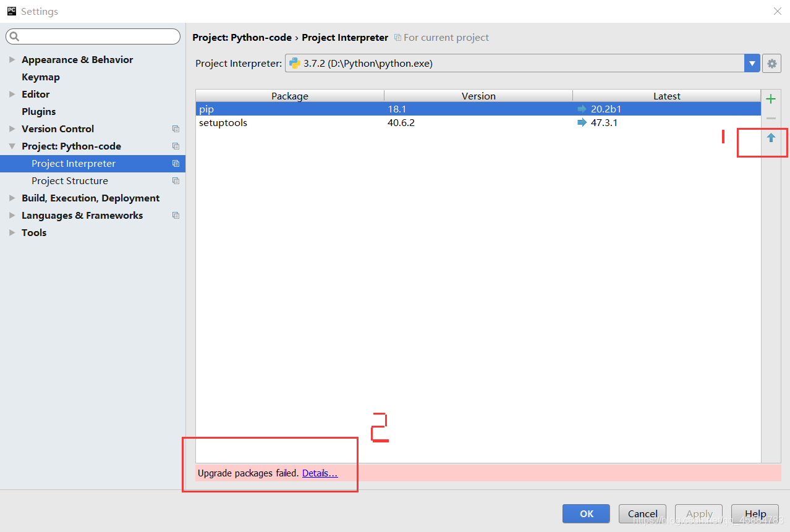
Task: Sort packages by the Version column header
Action: (x=478, y=96)
